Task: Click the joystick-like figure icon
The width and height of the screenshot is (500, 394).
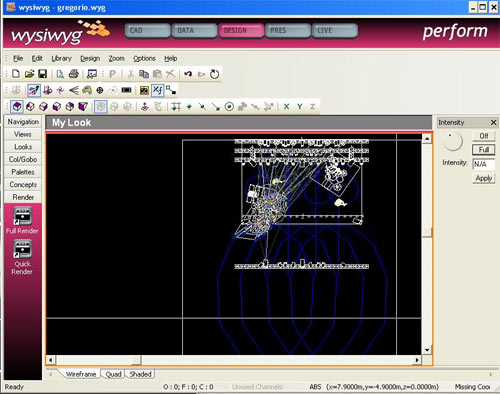Action: [x=145, y=107]
